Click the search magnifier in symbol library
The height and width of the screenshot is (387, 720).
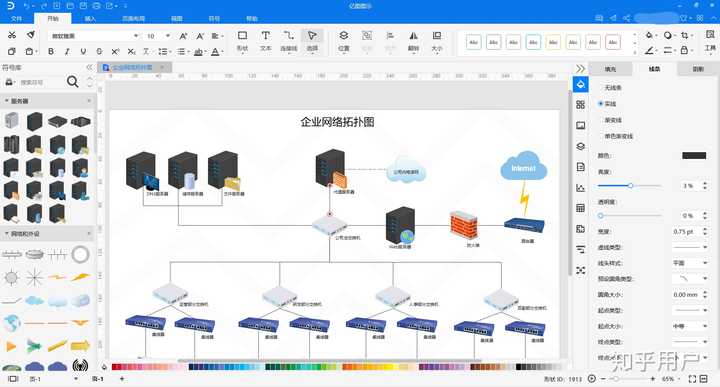73,82
